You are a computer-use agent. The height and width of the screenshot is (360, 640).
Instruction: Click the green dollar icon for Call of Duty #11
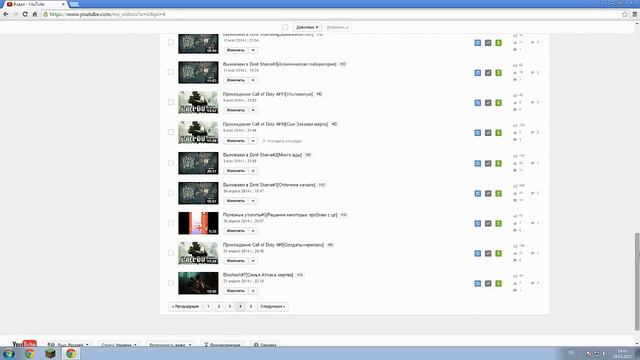click(x=498, y=103)
